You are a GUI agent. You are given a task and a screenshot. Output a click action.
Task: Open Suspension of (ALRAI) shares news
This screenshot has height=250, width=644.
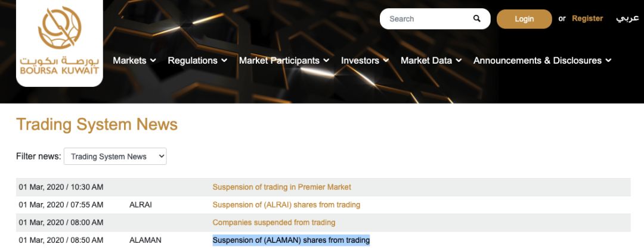coord(286,205)
